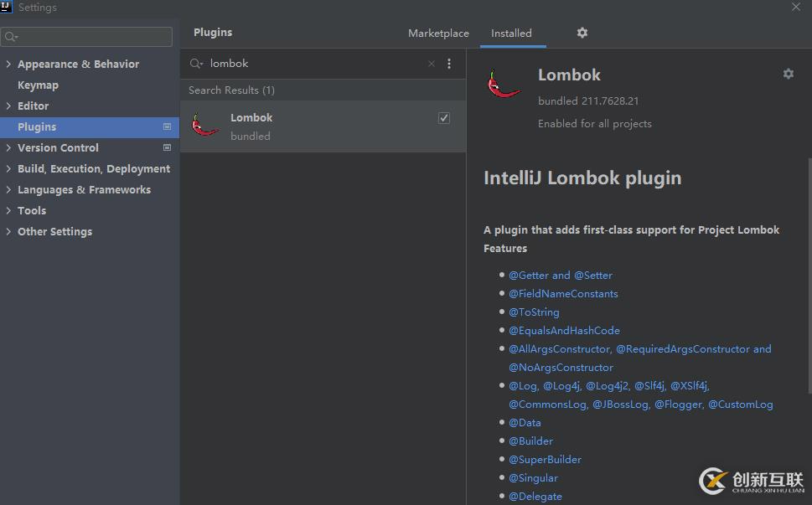This screenshot has width=812, height=505.
Task: Open the @Data link
Action: 525,422
